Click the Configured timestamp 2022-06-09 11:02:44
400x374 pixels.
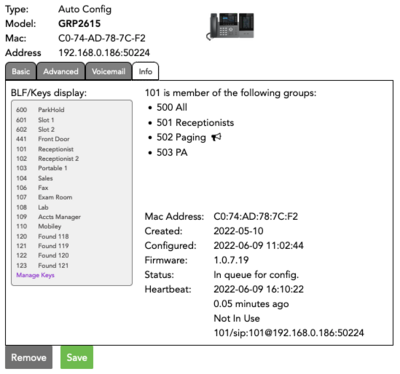tap(258, 246)
